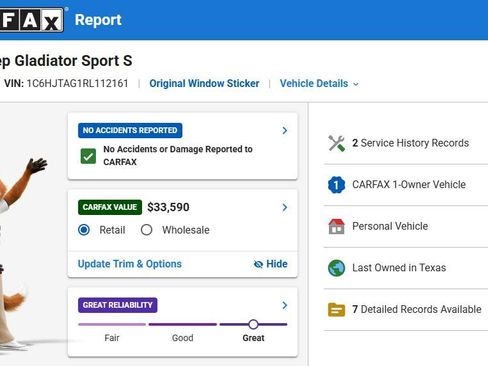Click the NO ACCIDENTS REPORTED badge

click(x=130, y=130)
